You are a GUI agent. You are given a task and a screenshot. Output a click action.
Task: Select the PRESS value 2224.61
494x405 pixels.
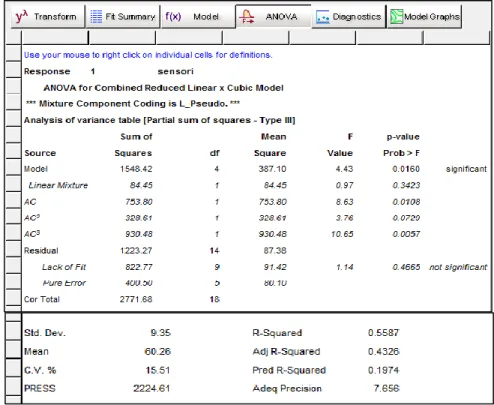[x=152, y=388]
